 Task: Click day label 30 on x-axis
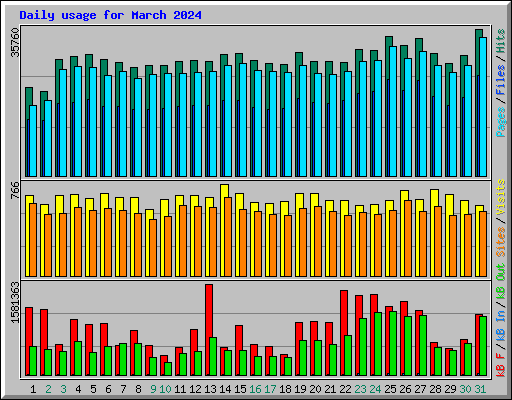pos(465,389)
